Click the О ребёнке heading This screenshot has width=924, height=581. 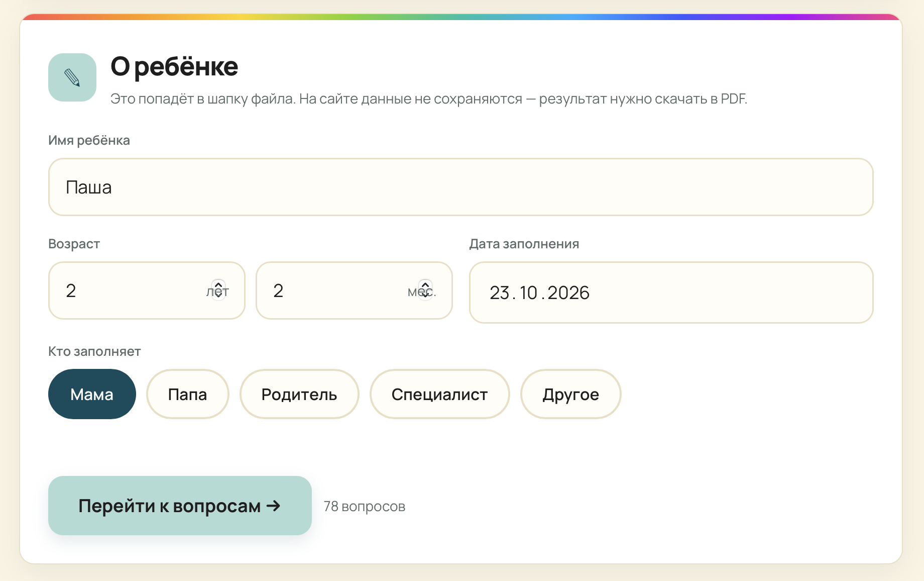pos(174,66)
